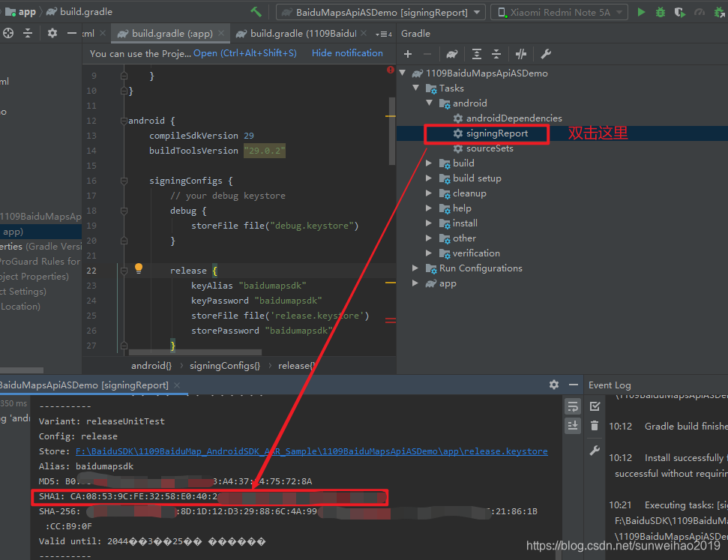The height and width of the screenshot is (560, 728).
Task: Collapse the 1109BaiduMapsApiASDemo root node
Action: pyautogui.click(x=403, y=73)
